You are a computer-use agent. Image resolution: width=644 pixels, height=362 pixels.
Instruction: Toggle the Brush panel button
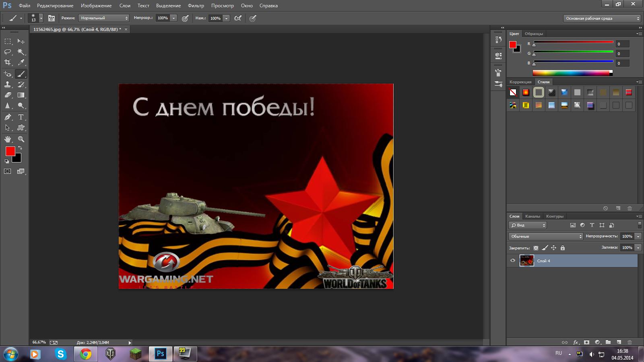click(52, 18)
